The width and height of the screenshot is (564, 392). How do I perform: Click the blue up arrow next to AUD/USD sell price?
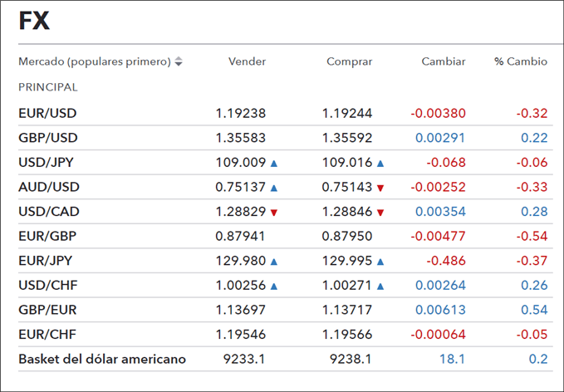pyautogui.click(x=274, y=188)
